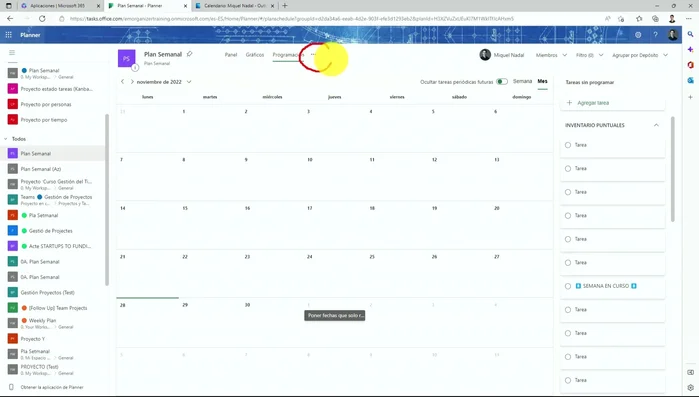Open Agrupar por Depósito dropdown

[x=640, y=55]
